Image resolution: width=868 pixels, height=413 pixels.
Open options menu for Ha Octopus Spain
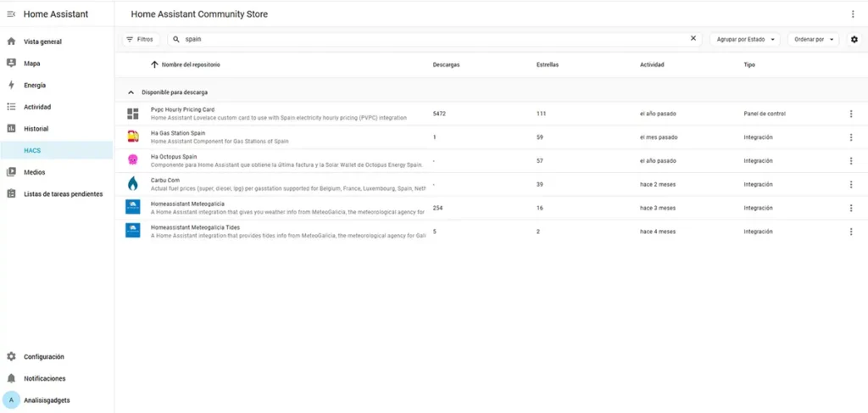[x=851, y=161]
